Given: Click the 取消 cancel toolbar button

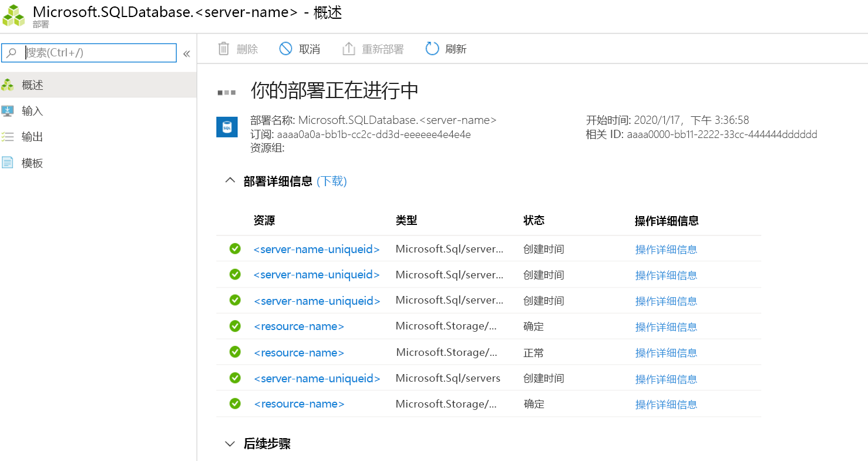Looking at the screenshot, I should [300, 49].
